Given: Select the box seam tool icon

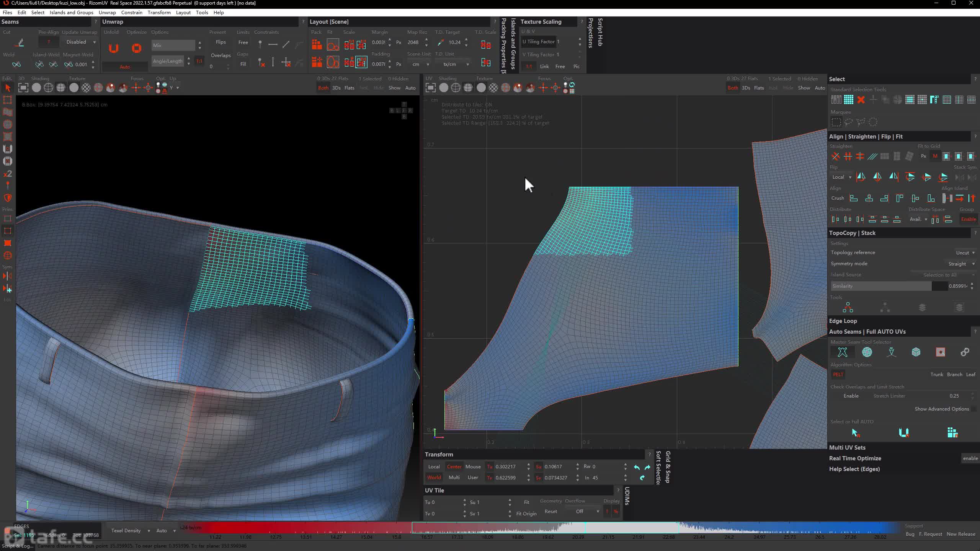Looking at the screenshot, I should (916, 352).
